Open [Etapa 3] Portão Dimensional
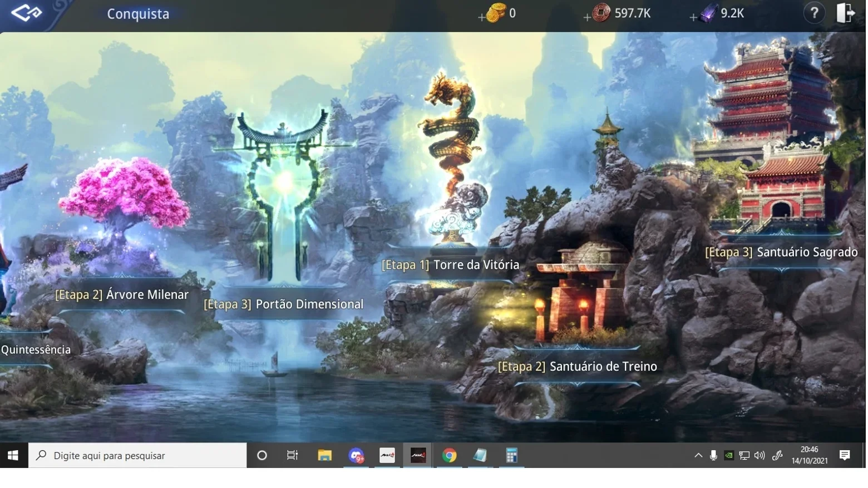The image size is (868, 488). (283, 304)
